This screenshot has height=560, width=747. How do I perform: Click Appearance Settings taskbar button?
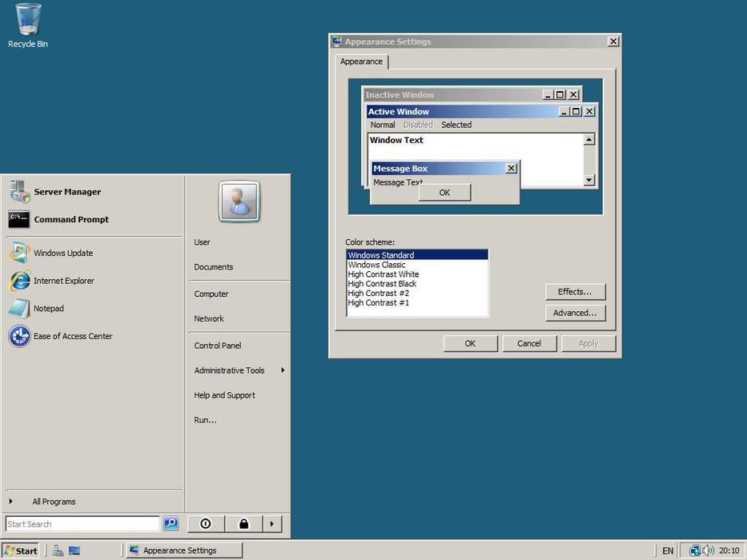click(x=185, y=550)
